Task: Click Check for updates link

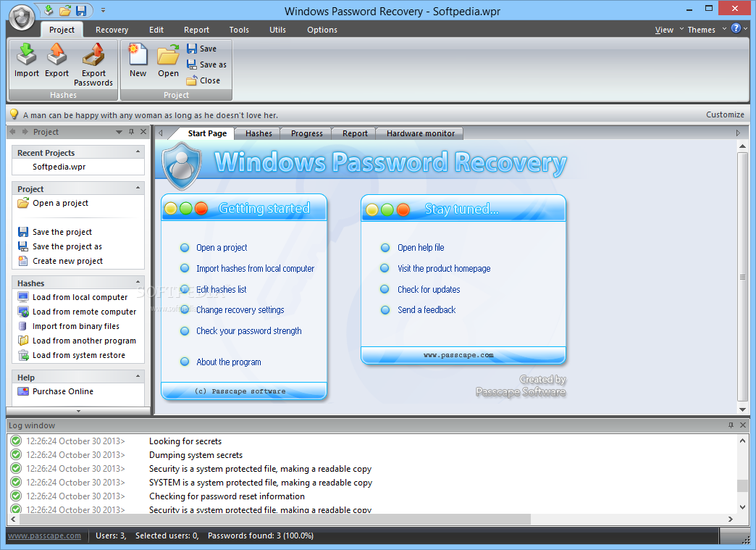Action: 429,289
